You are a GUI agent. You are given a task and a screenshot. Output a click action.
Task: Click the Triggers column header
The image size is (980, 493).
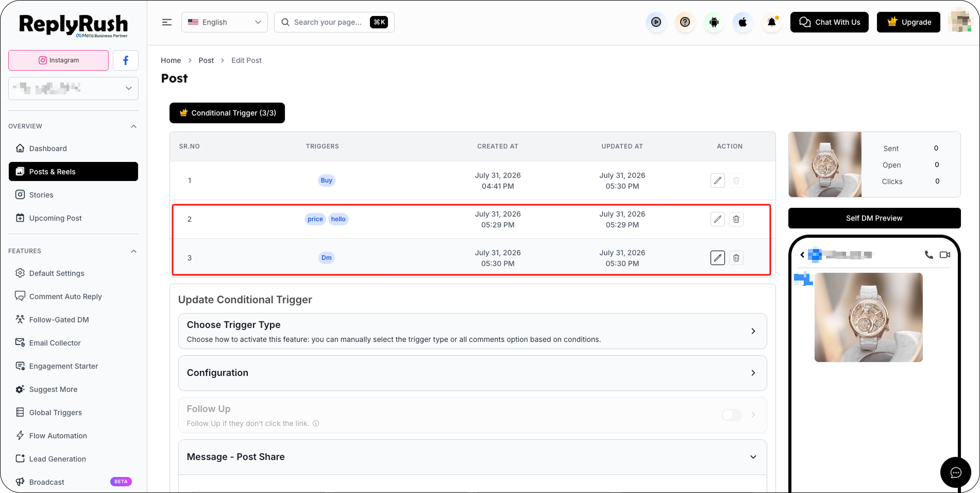click(x=323, y=146)
